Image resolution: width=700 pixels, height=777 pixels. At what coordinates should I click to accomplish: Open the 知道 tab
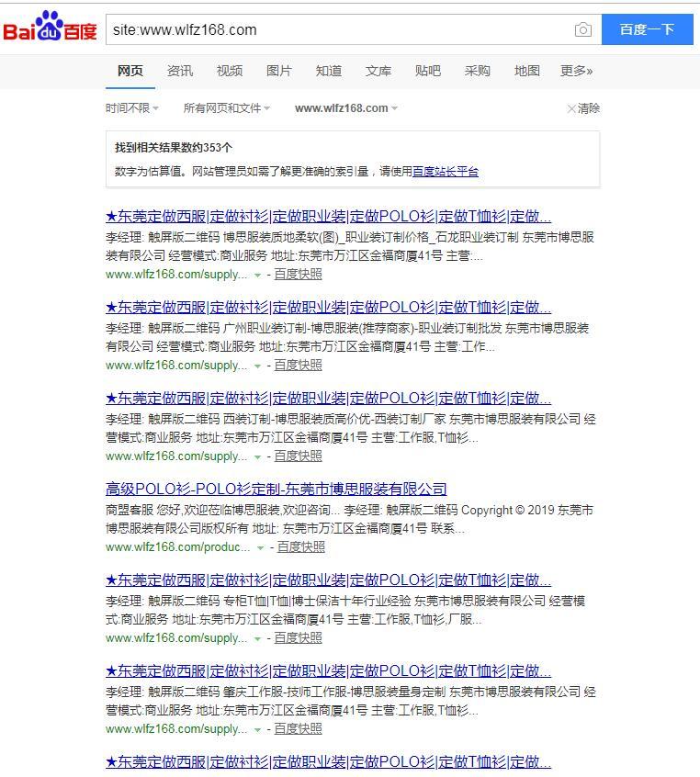pyautogui.click(x=328, y=71)
